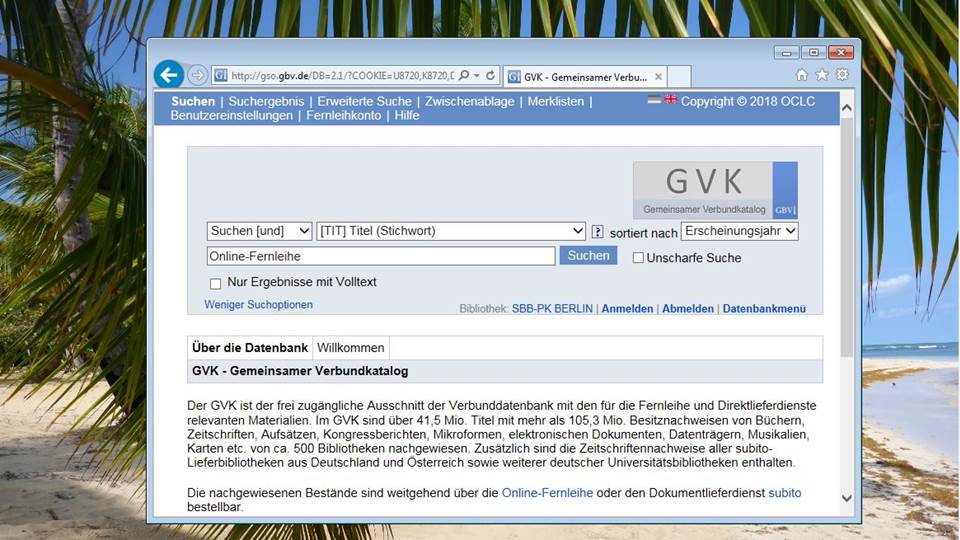Switch language with British flag icon
Screen dimensions: 960x540
point(671,99)
